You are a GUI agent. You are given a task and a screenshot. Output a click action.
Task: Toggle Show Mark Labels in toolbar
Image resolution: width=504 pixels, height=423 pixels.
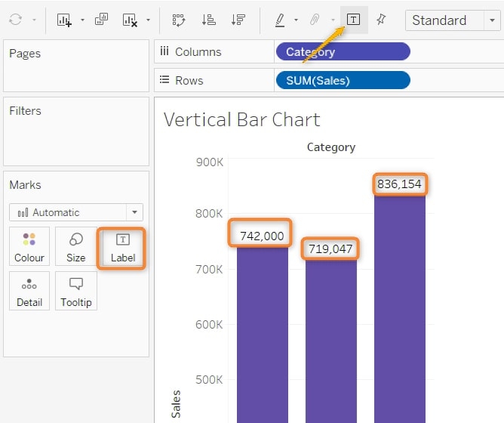(x=353, y=20)
